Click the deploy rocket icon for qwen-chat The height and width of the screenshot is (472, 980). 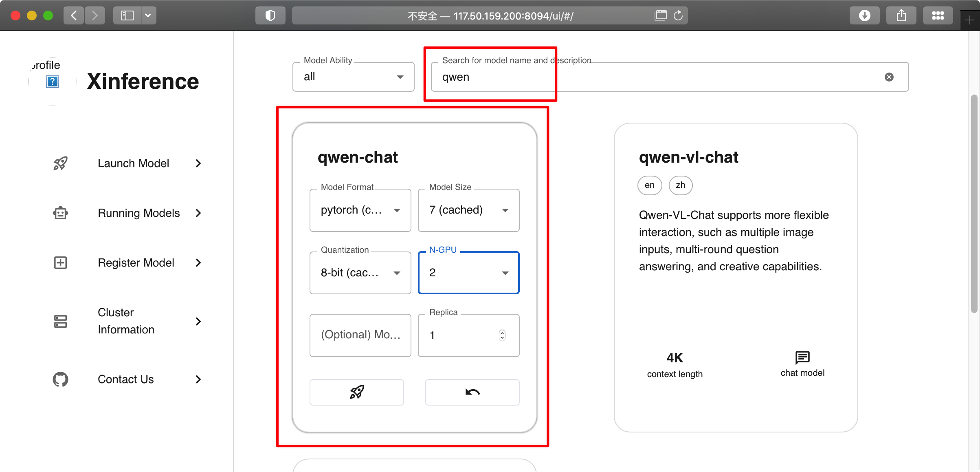tap(358, 392)
